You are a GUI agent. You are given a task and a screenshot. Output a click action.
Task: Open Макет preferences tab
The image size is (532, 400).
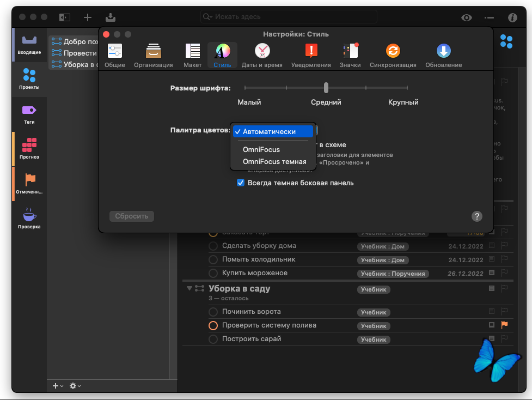(192, 56)
